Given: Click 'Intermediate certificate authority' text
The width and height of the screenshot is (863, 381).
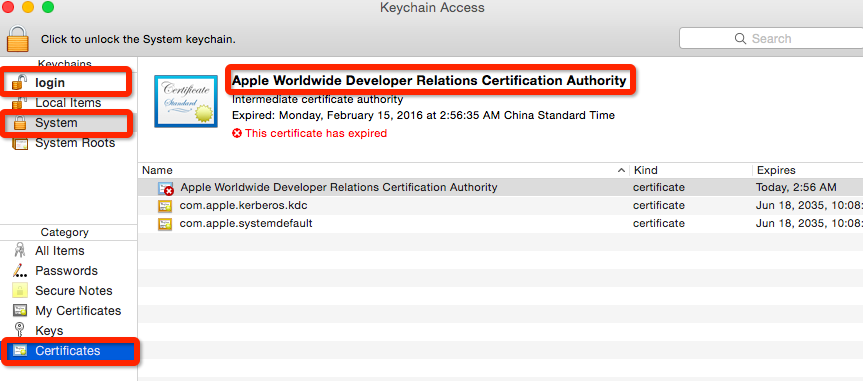Looking at the screenshot, I should point(318,100).
